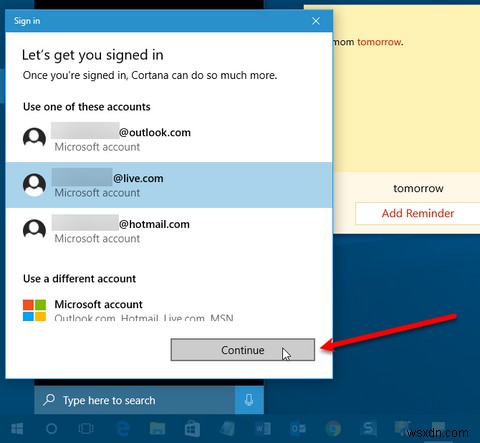
Task: Click the Microsoft four-color logo icon
Action: tap(34, 310)
